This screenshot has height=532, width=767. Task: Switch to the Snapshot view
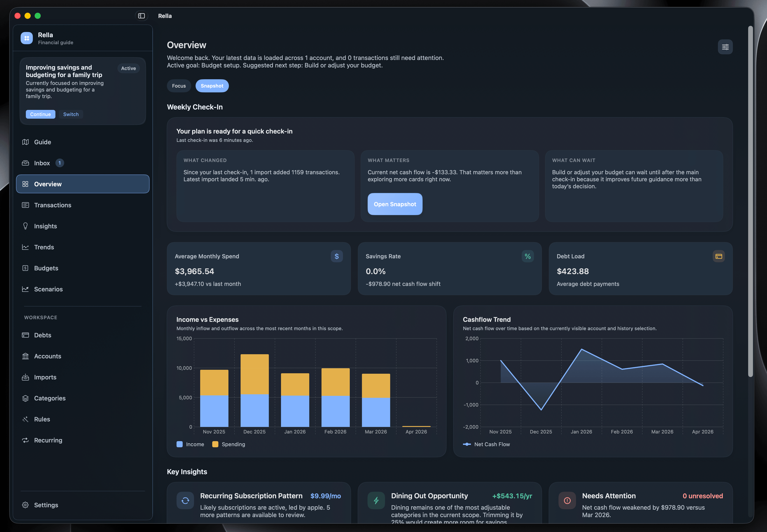coord(212,86)
